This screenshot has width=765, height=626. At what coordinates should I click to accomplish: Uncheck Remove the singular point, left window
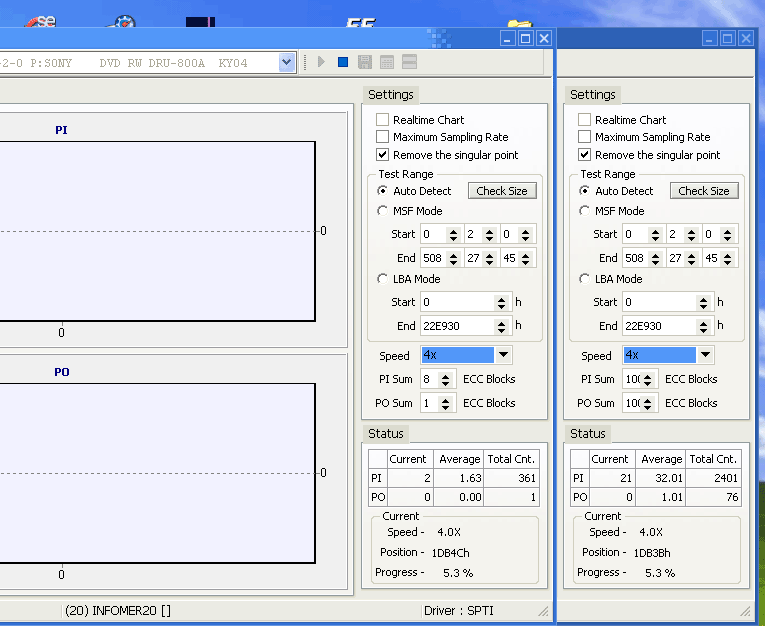[383, 155]
